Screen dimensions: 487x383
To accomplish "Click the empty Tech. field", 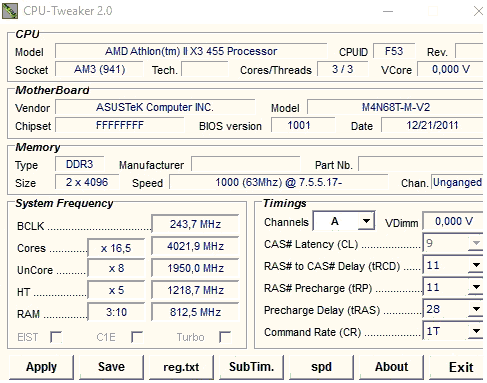I will click(x=205, y=69).
